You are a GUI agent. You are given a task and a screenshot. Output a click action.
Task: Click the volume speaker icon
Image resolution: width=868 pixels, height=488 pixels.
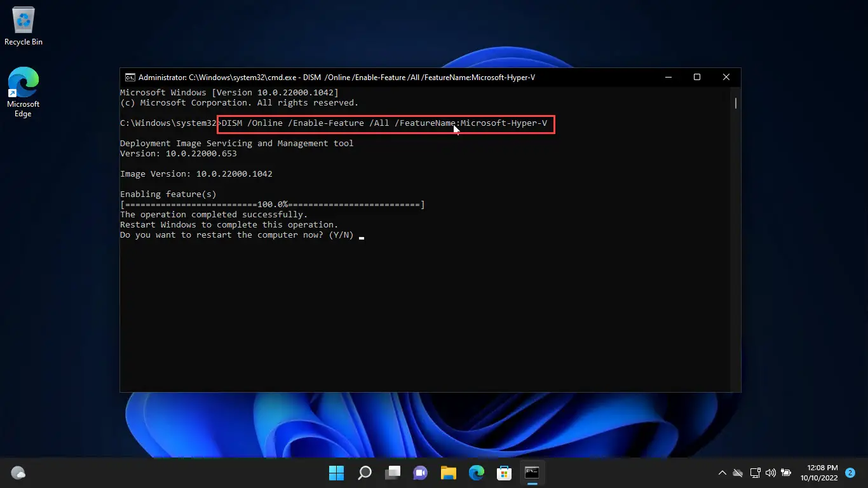coord(771,473)
